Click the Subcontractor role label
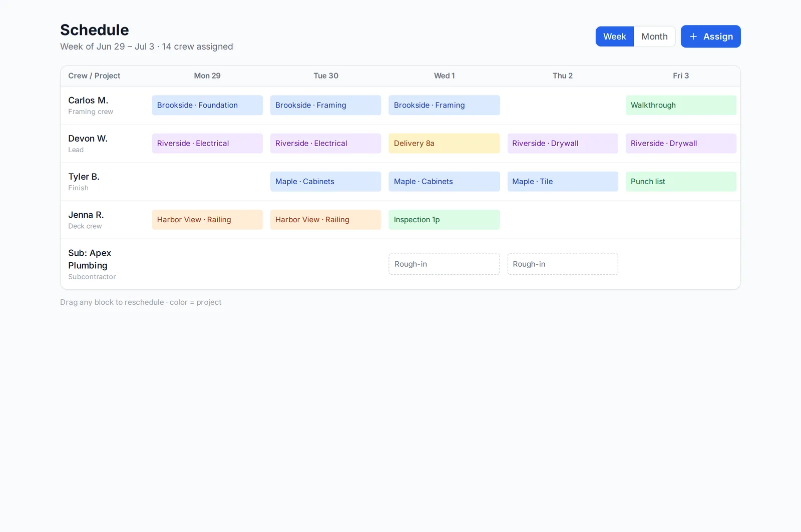The width and height of the screenshot is (801, 532). pyautogui.click(x=92, y=277)
